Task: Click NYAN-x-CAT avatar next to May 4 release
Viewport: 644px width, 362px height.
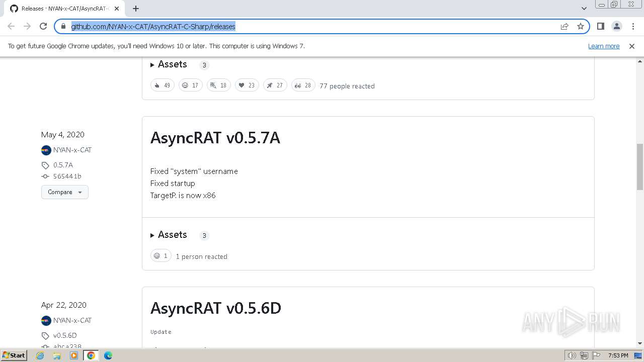Action: [x=46, y=150]
